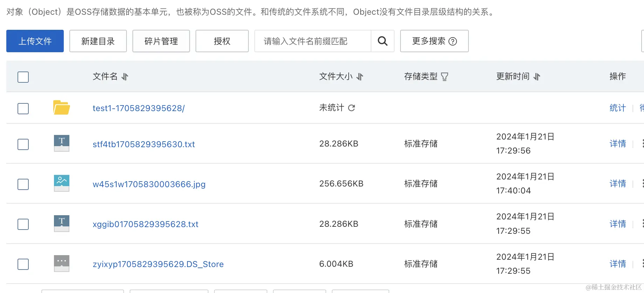Click the DS_Store file type icon
This screenshot has height=293, width=644.
[62, 263]
